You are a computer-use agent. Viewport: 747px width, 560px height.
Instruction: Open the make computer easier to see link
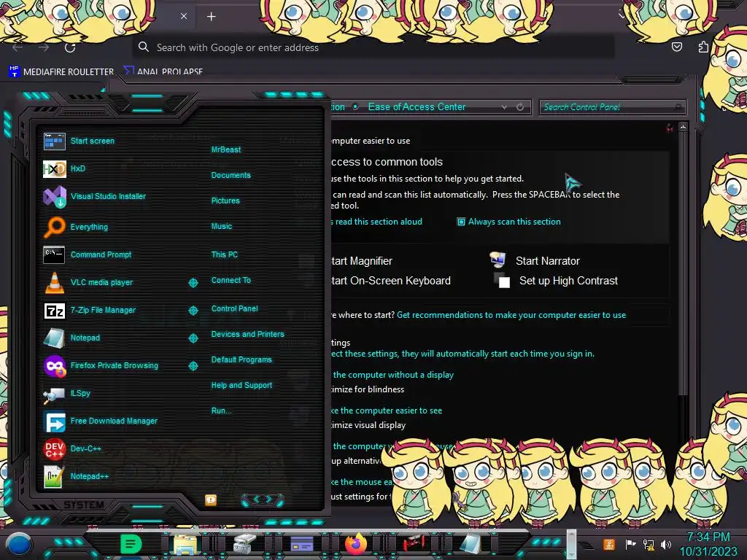387,411
